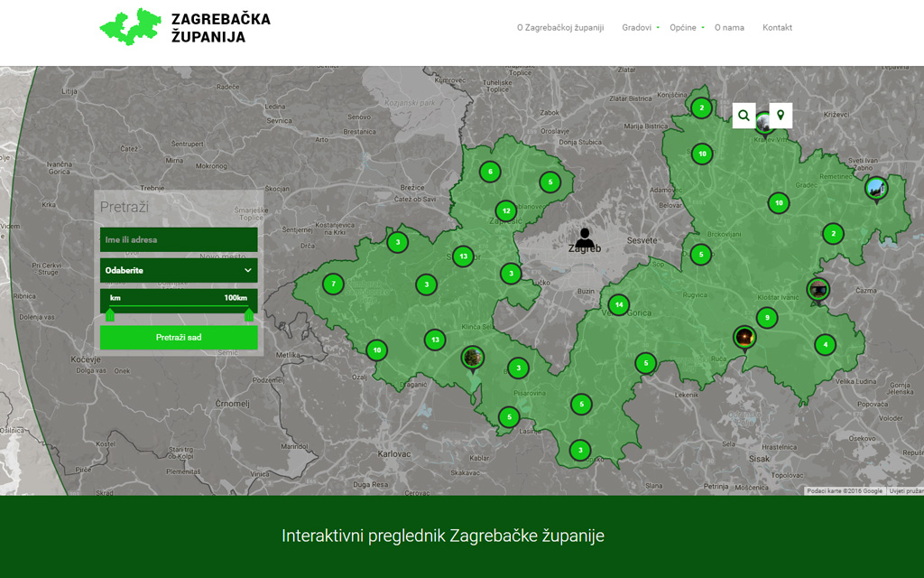Expand the Gradovi dropdown menu
The image size is (924, 578).
pyautogui.click(x=640, y=28)
